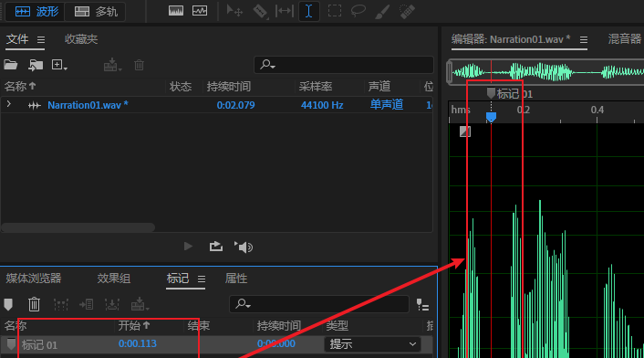The image size is (644, 358).
Task: Show spectral pitch display icon
Action: coord(200,11)
